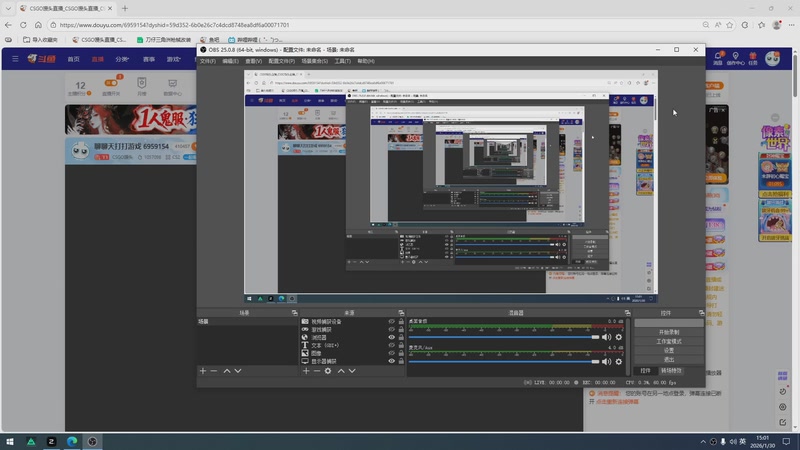Open OBS Profile menu
Viewport: 800px width, 450px height.
tap(282, 61)
